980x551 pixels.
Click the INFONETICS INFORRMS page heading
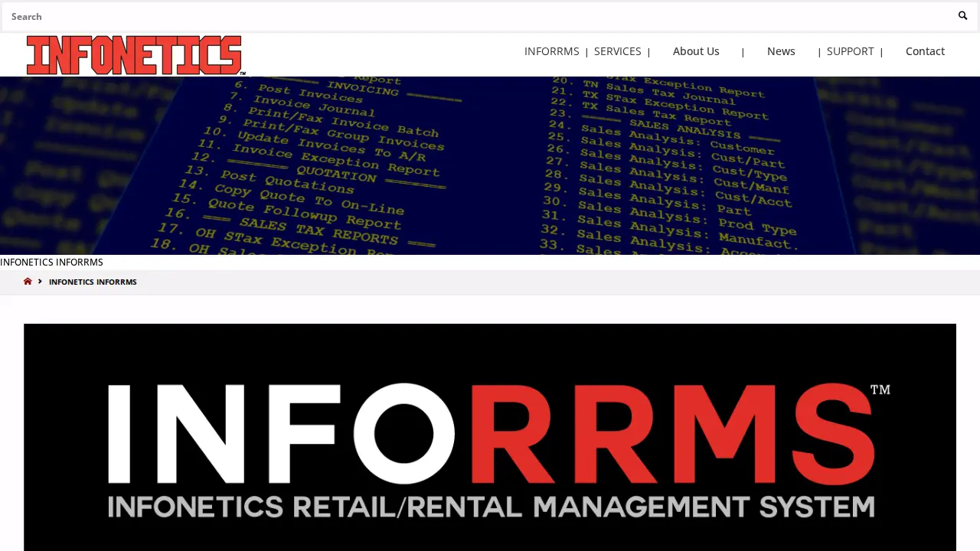pos(51,262)
